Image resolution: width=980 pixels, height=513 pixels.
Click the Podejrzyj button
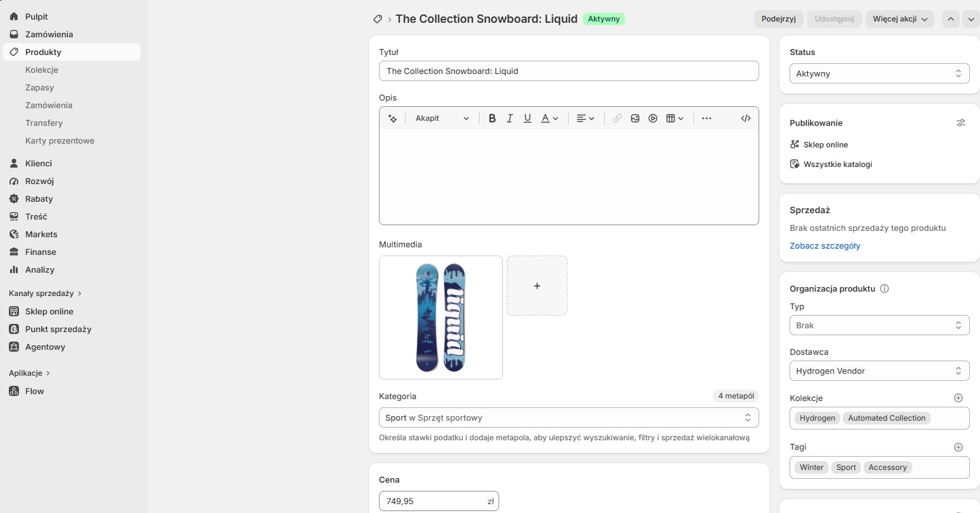(779, 19)
